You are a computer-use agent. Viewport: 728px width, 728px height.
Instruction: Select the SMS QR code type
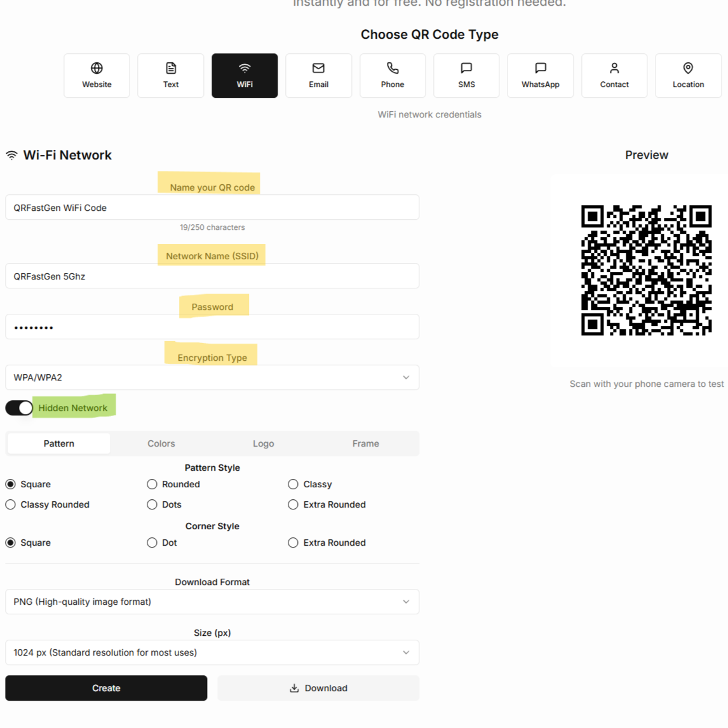[467, 76]
